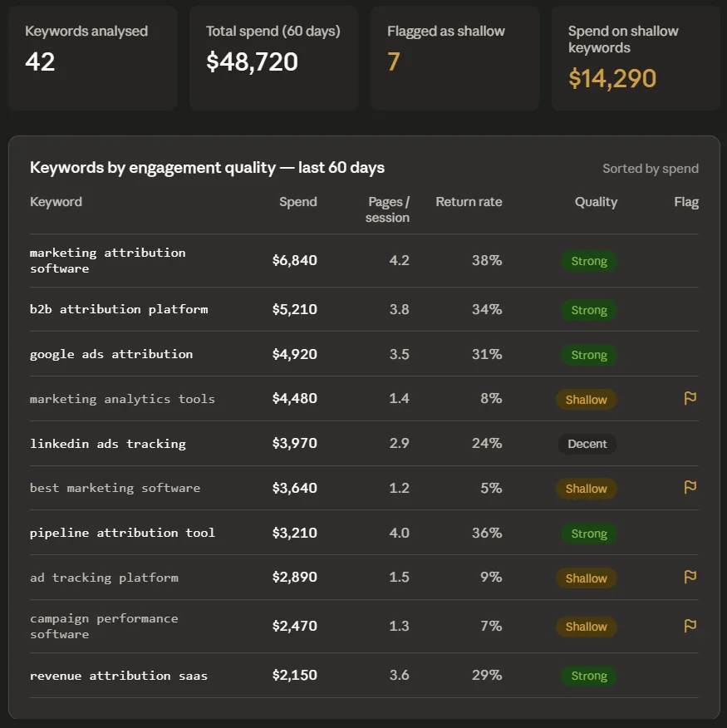This screenshot has width=727, height=728.
Task: Click the 1.2 pages per session value
Action: (x=400, y=488)
